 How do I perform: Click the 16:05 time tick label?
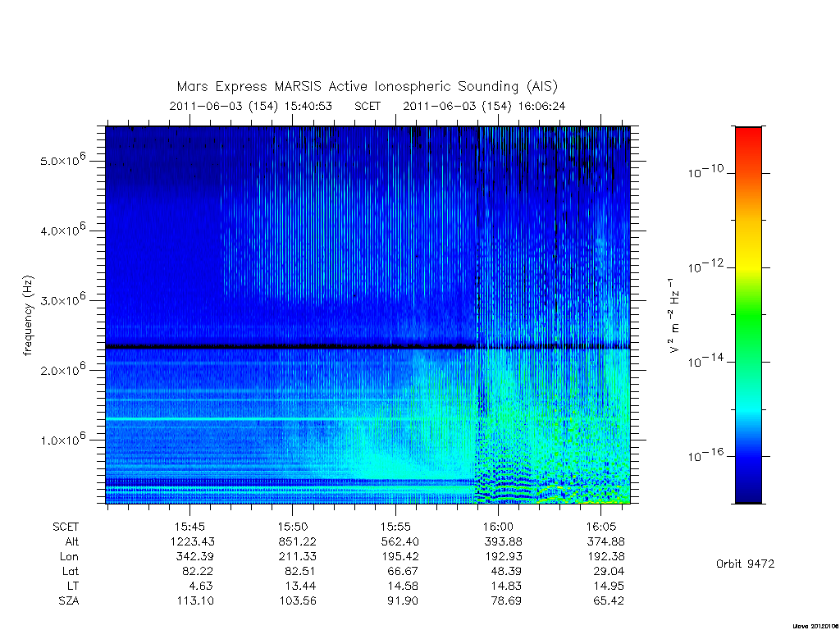(x=601, y=527)
